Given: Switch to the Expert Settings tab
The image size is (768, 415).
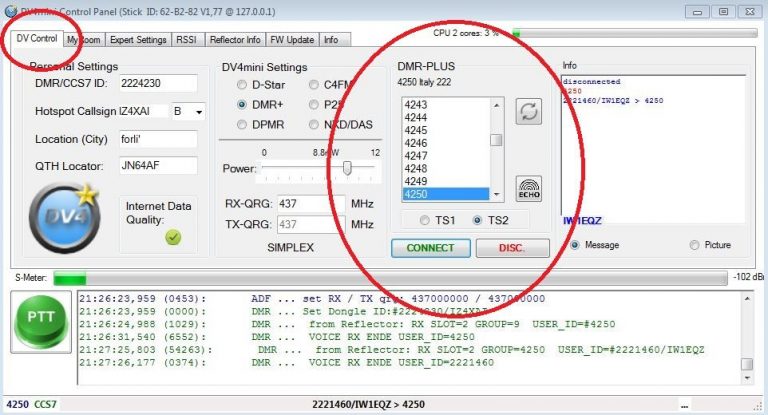Looking at the screenshot, I should tap(138, 40).
